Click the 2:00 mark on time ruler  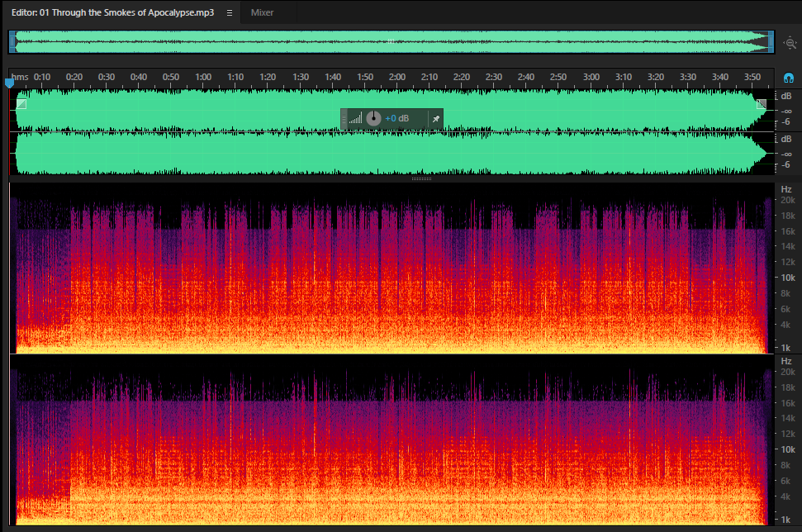(x=397, y=77)
